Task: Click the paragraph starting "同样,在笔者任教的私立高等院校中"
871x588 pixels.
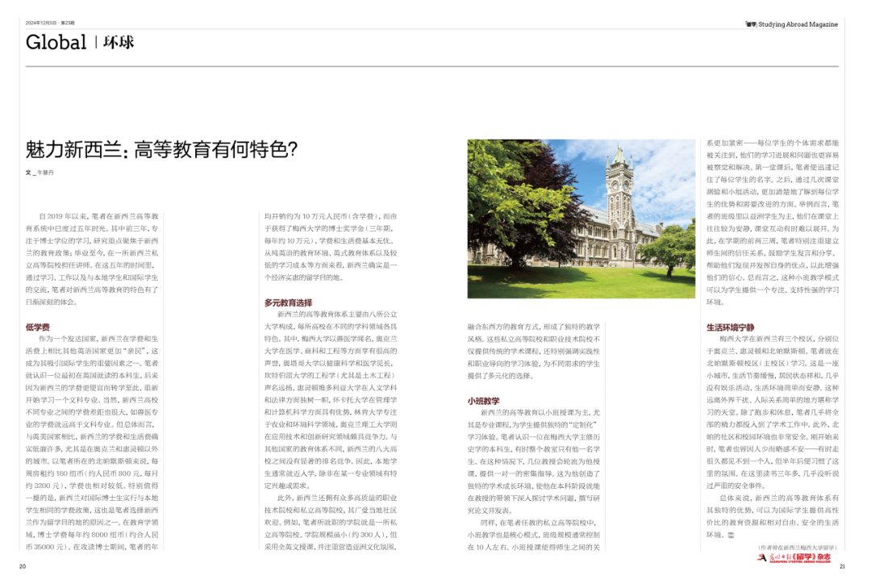Action: pos(534,535)
